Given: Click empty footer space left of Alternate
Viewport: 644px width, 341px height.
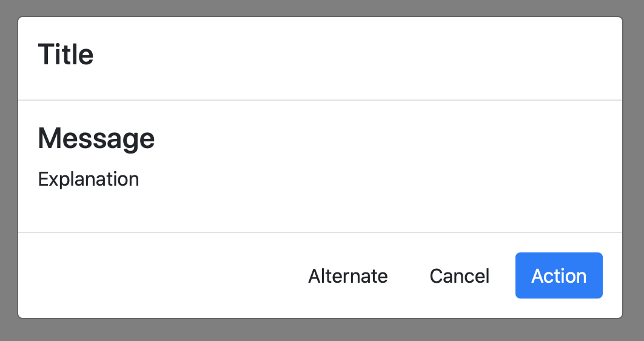Looking at the screenshot, I should pos(152,276).
